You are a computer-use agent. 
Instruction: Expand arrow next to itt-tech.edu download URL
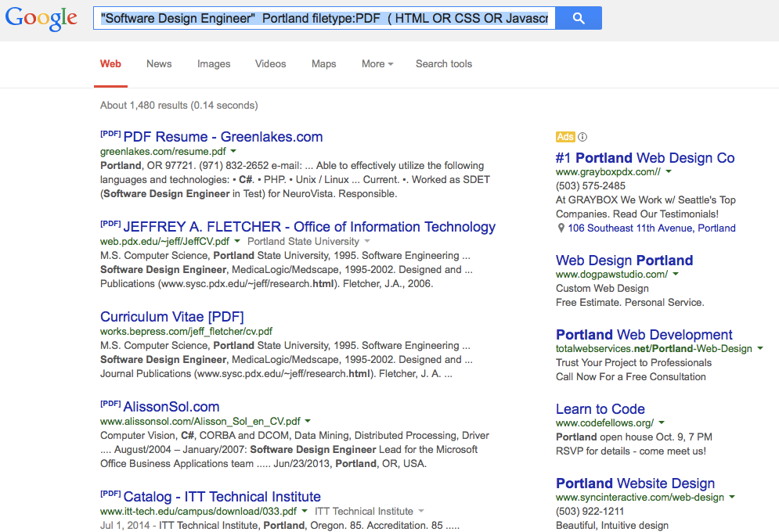point(305,511)
